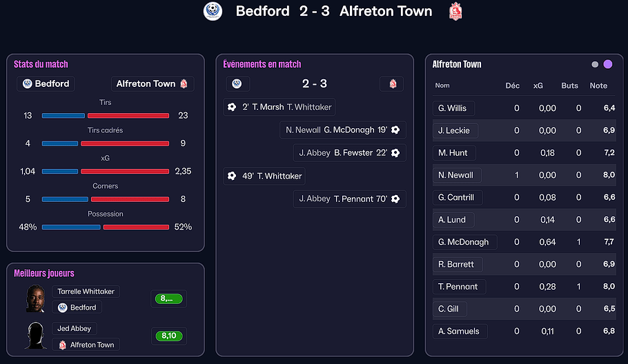The image size is (628, 364).
Task: Sort by the Note column header
Action: pos(598,85)
